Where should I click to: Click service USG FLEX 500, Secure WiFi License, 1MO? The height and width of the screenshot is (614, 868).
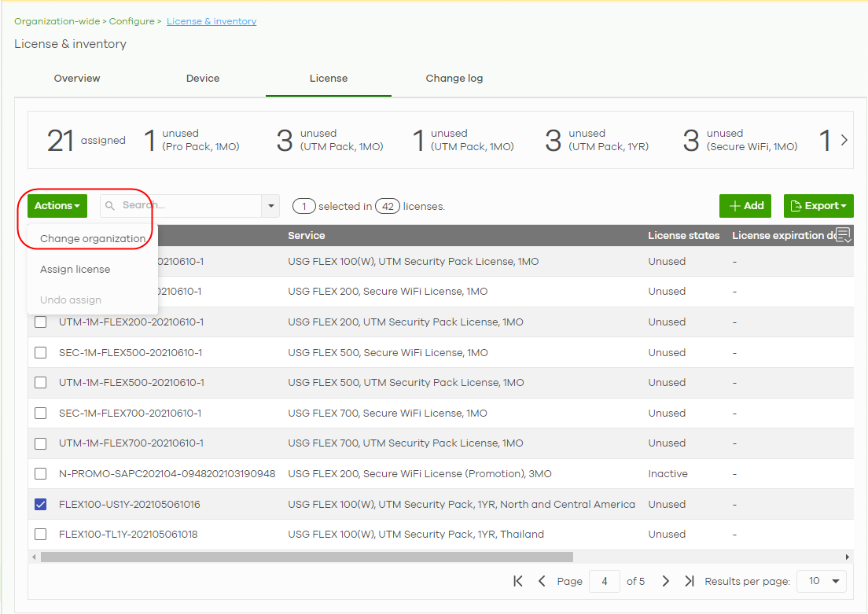coord(388,353)
